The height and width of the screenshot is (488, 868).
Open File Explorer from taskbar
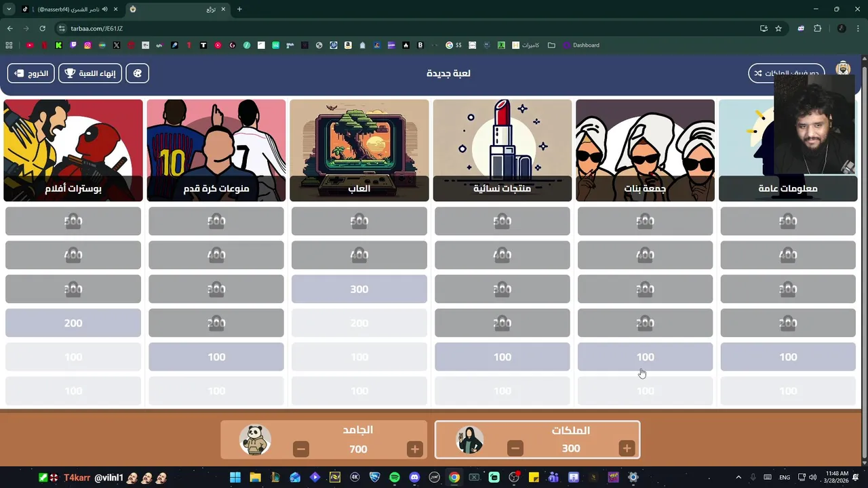point(255,477)
